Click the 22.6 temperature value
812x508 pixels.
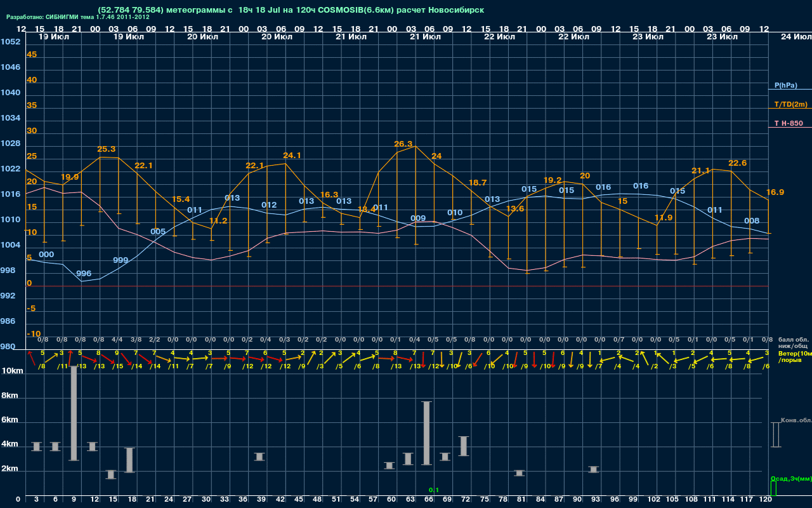pos(738,163)
